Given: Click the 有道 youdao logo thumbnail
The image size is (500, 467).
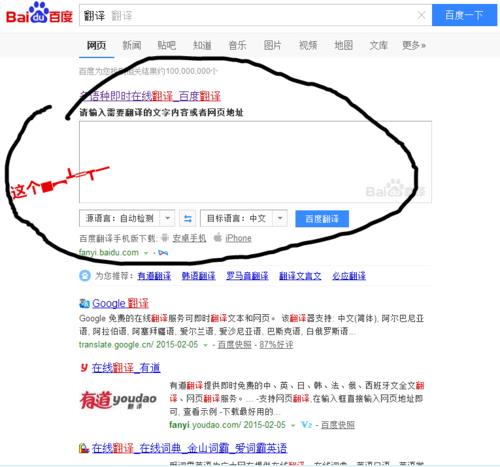Looking at the screenshot, I should pyautogui.click(x=118, y=399).
